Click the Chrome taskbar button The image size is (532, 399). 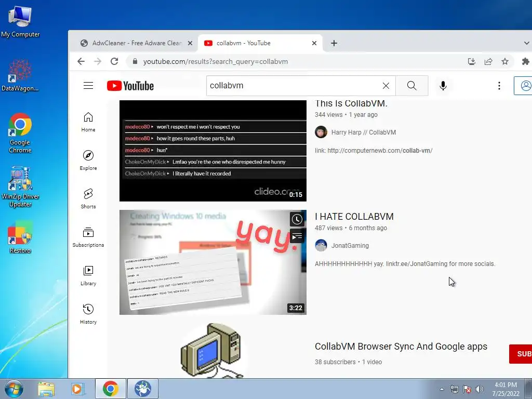click(110, 389)
